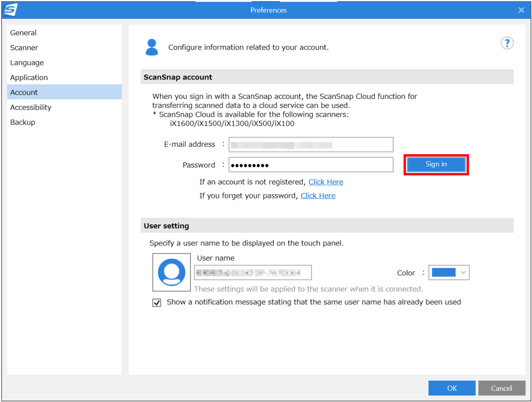Click the ScanSnap logo in title bar
This screenshot has width=532, height=402.
(x=10, y=9)
